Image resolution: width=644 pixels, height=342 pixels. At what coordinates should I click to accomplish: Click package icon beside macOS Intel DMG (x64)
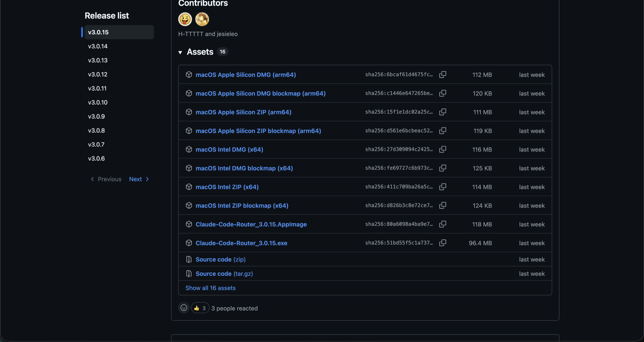pos(189,149)
